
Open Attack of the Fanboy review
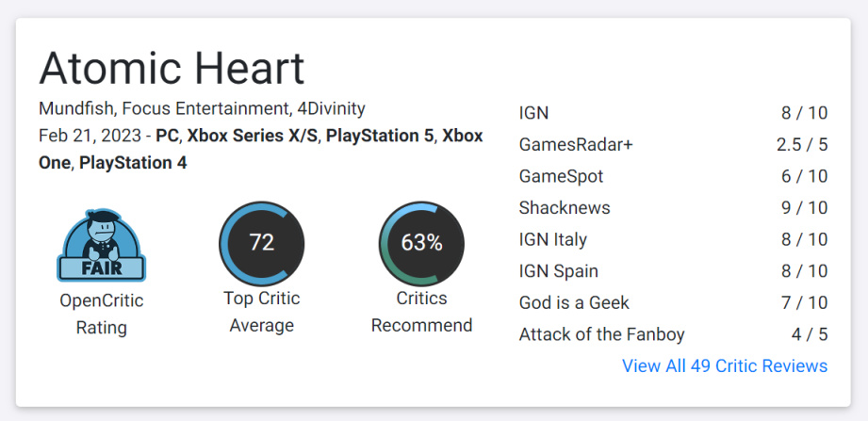601,334
